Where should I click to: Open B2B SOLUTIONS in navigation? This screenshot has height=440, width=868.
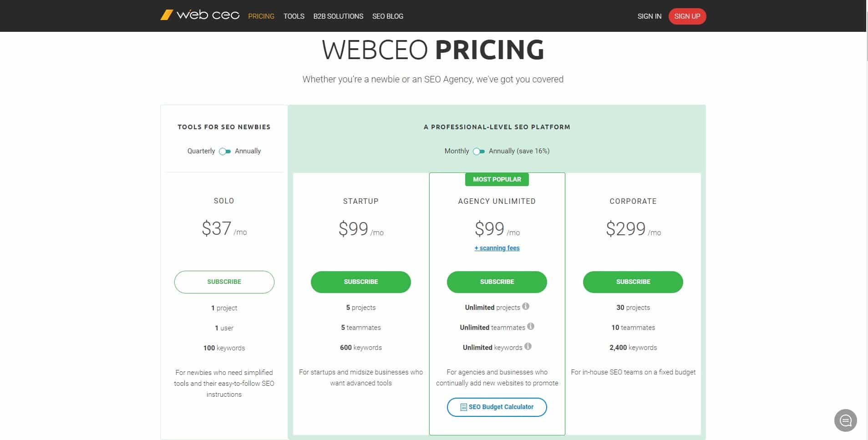click(338, 16)
